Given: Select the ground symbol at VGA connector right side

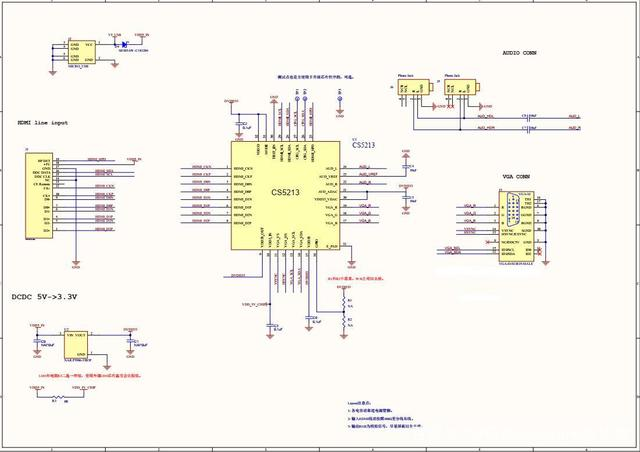Looking at the screenshot, I should (x=546, y=263).
